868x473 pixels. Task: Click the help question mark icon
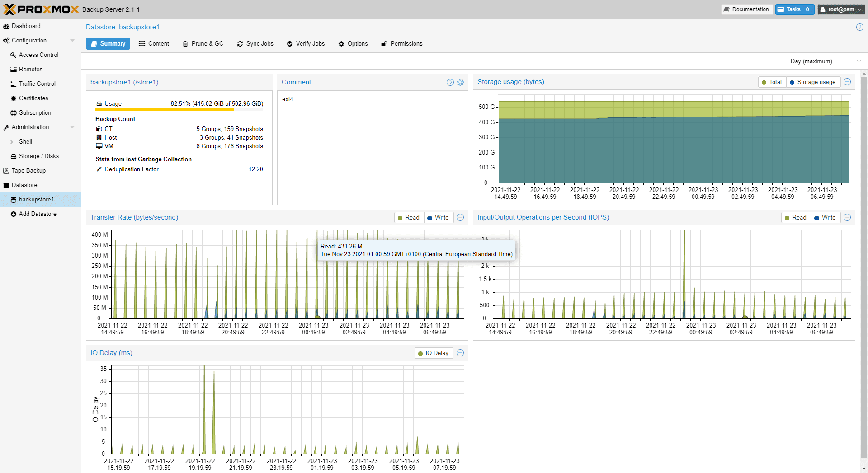tap(859, 27)
